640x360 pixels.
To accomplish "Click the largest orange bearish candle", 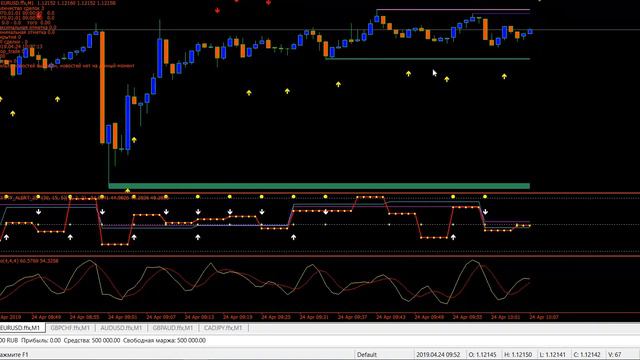I will tap(102, 87).
